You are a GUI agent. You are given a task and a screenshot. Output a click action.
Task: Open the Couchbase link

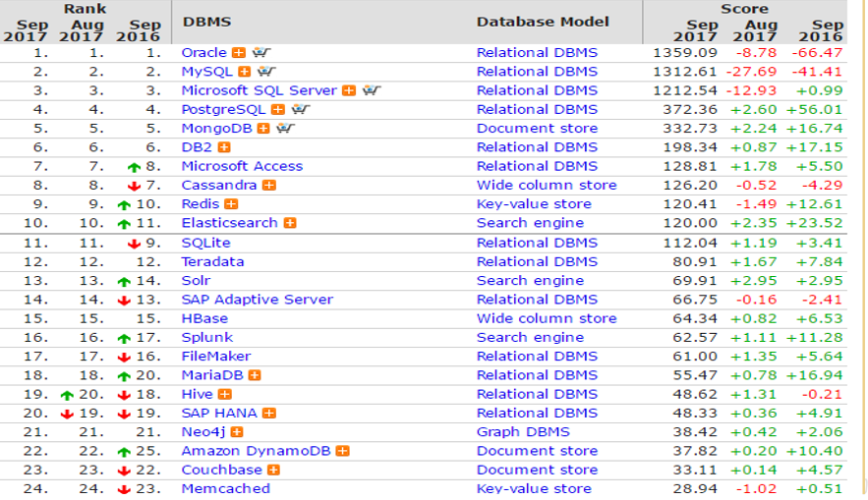coord(222,470)
